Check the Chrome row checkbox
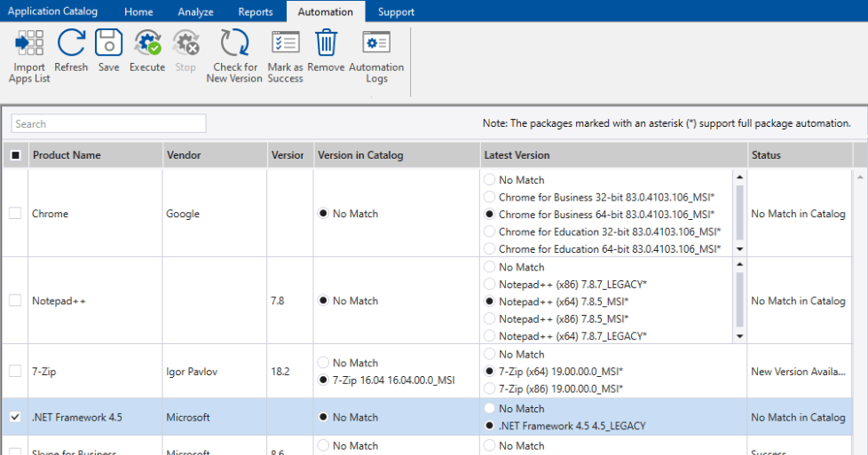This screenshot has width=868, height=455. point(15,214)
